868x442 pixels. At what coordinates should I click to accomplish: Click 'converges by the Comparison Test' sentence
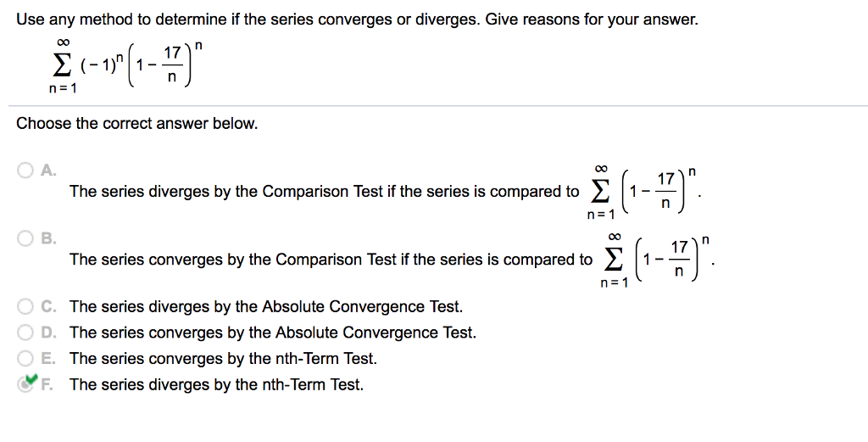tap(331, 260)
